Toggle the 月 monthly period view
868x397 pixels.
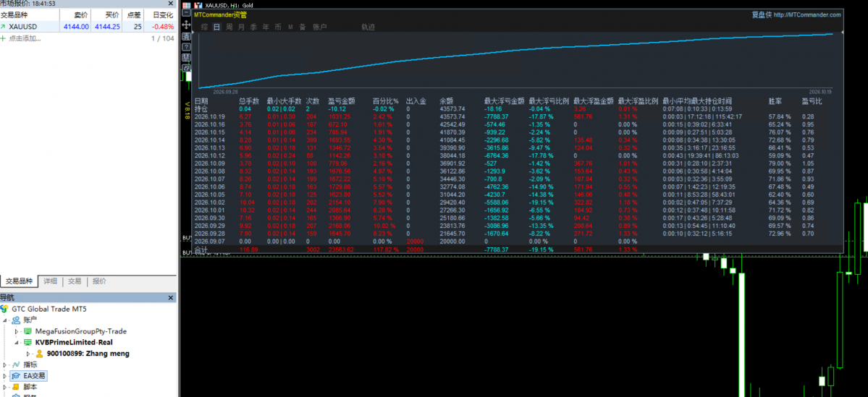pyautogui.click(x=241, y=27)
